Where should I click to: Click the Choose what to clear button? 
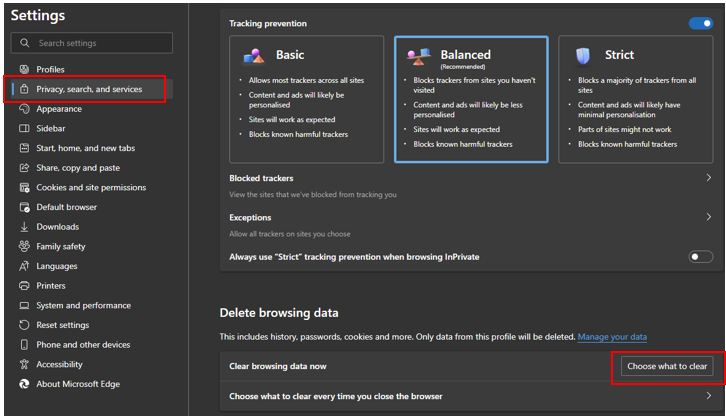coord(667,366)
